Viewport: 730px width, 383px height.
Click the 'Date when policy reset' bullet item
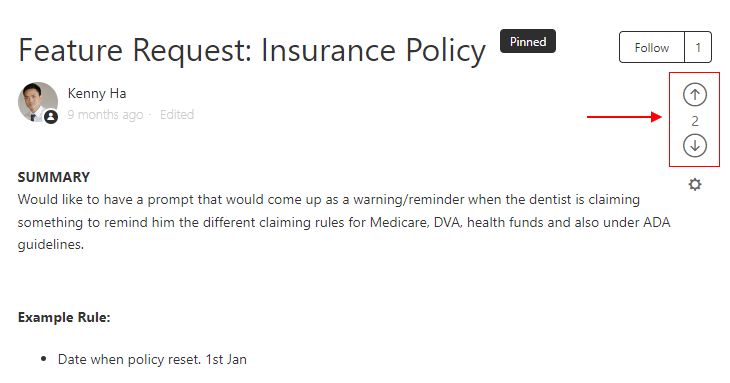click(152, 359)
